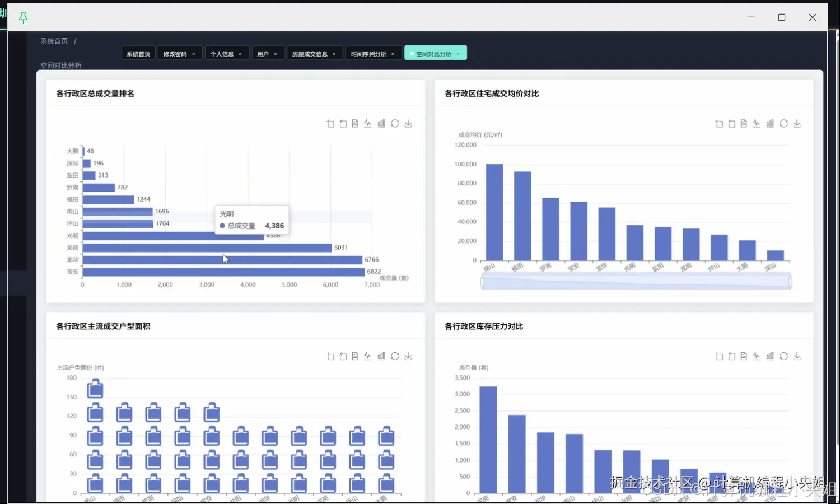Screen dimensions: 840x504
Task: Switch 各行政区库存压力对比 chart to line type
Action: point(757,356)
